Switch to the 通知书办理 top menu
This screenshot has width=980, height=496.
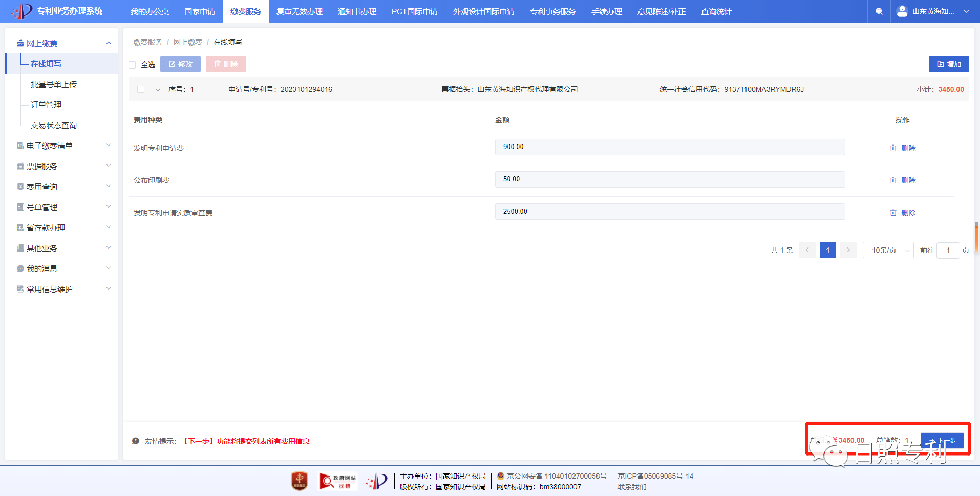click(x=357, y=11)
